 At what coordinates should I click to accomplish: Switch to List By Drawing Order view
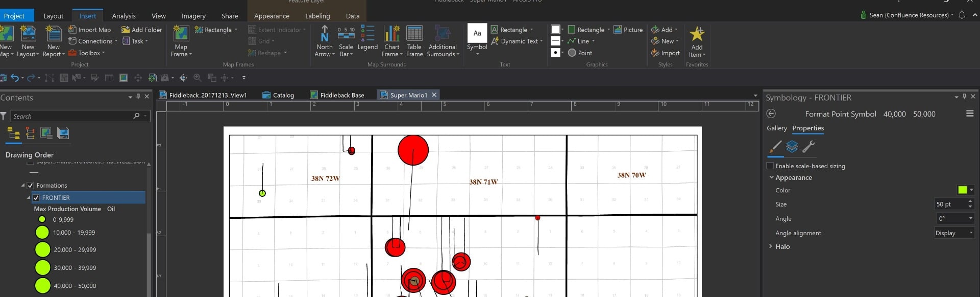pos(13,133)
